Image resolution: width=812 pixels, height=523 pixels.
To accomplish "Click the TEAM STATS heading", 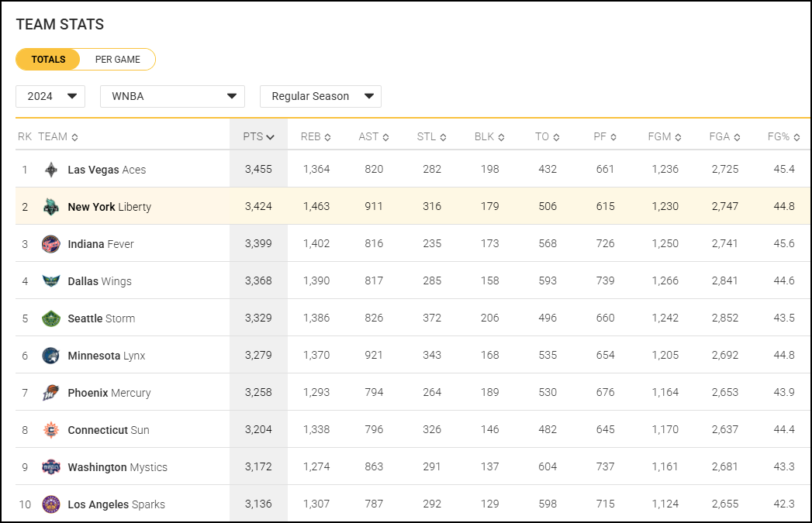I will pos(60,24).
